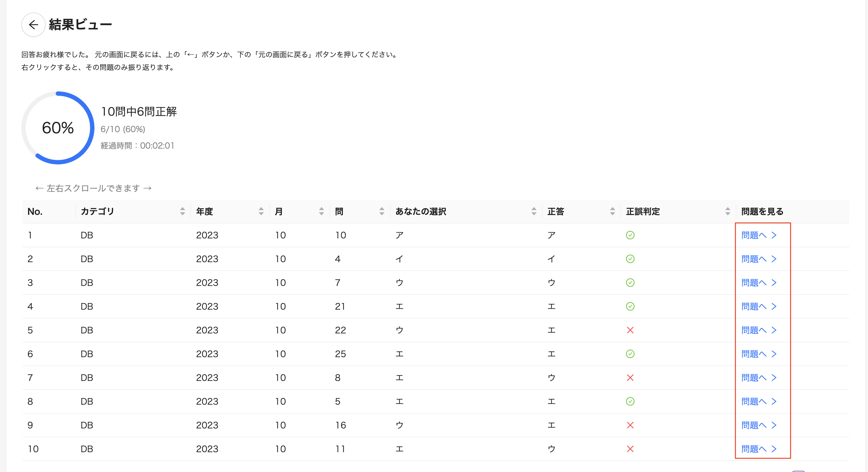Sort by the 問 column arrows
This screenshot has width=868, height=472.
(x=382, y=211)
